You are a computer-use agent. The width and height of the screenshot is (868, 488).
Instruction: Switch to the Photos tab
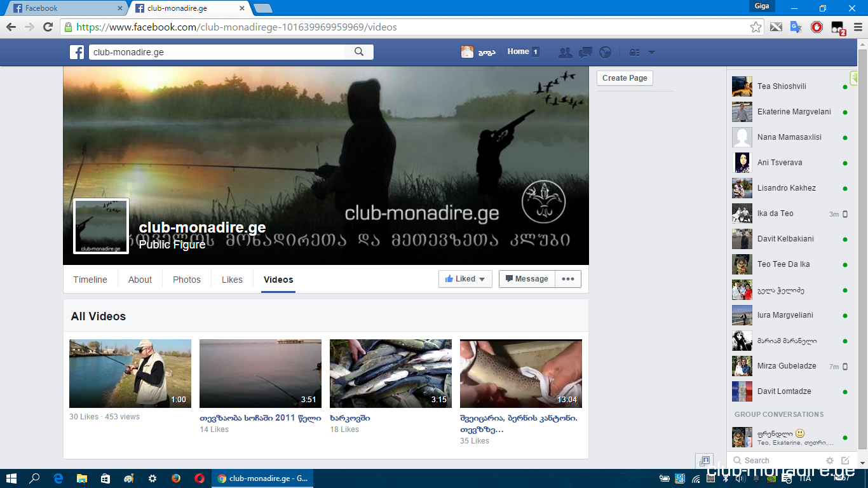[x=186, y=280]
